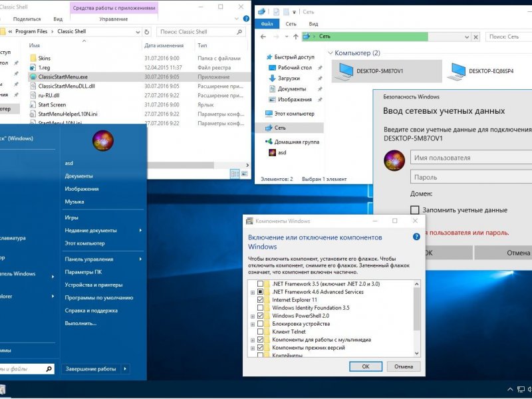532x399 pixels.
Task: Expand Недавние документы submenu arrow
Action: click(140, 230)
